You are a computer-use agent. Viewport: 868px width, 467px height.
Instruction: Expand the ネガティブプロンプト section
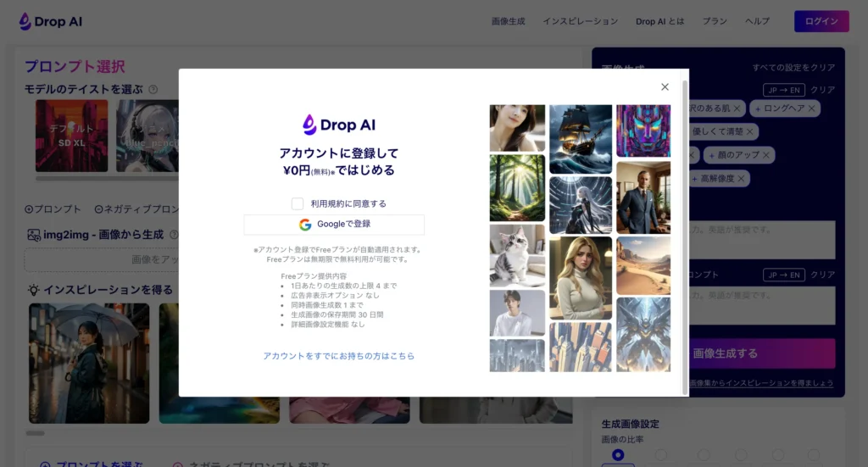click(x=136, y=209)
